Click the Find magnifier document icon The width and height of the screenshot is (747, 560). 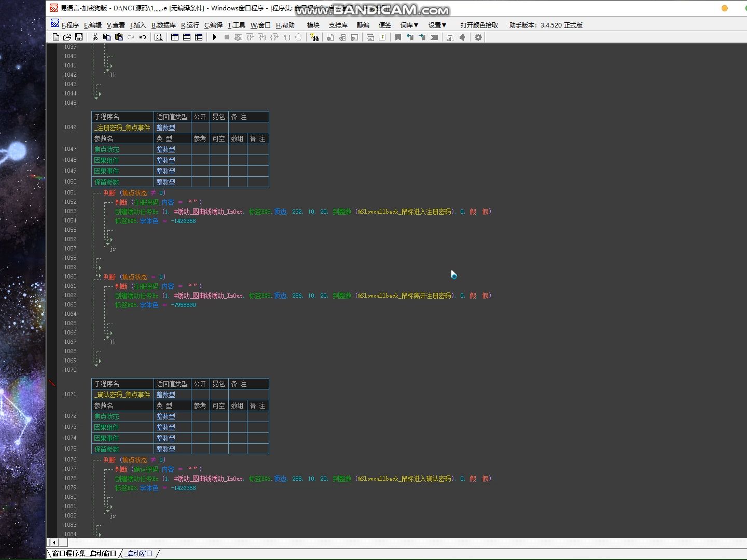tap(159, 37)
